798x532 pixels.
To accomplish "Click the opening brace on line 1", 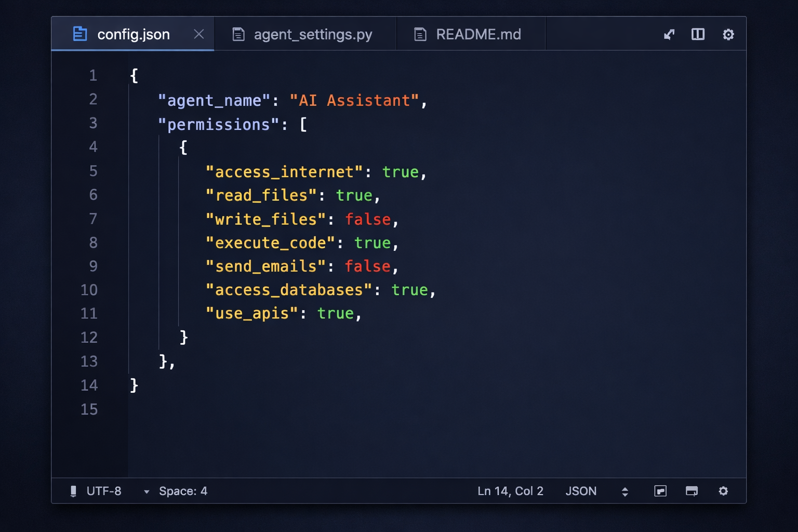I will [134, 76].
